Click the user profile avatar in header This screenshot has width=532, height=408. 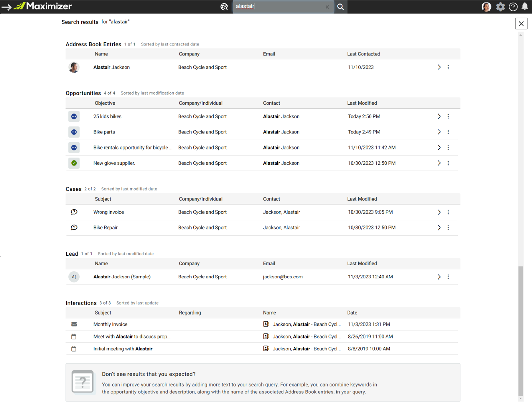[x=486, y=7]
